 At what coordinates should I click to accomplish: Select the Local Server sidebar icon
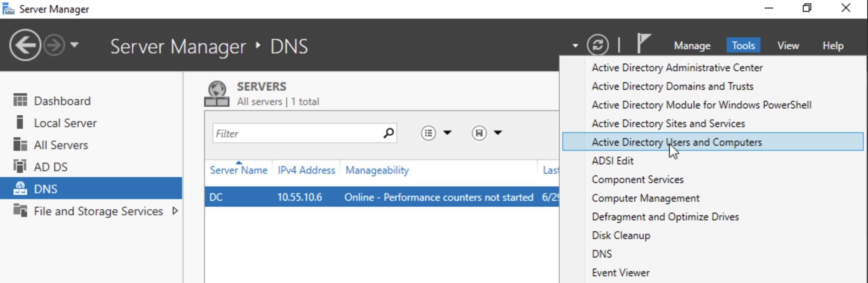(x=20, y=123)
